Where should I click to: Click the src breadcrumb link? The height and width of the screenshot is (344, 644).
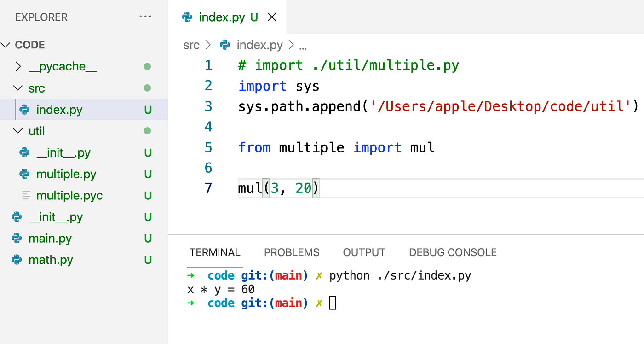pyautogui.click(x=191, y=45)
